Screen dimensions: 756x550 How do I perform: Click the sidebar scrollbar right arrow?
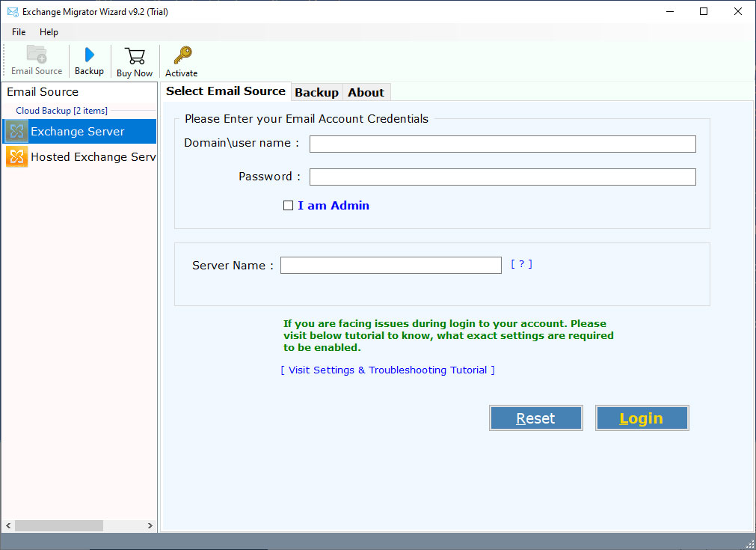[x=150, y=525]
